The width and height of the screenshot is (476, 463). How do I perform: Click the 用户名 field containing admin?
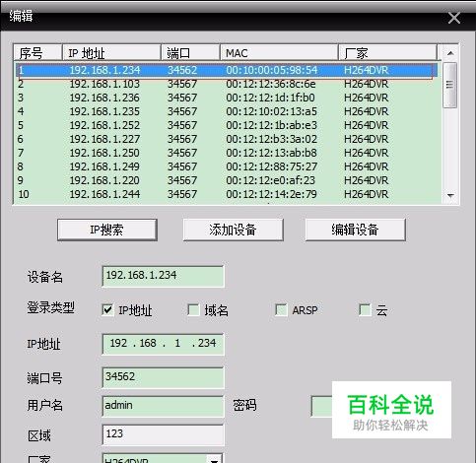pyautogui.click(x=163, y=407)
